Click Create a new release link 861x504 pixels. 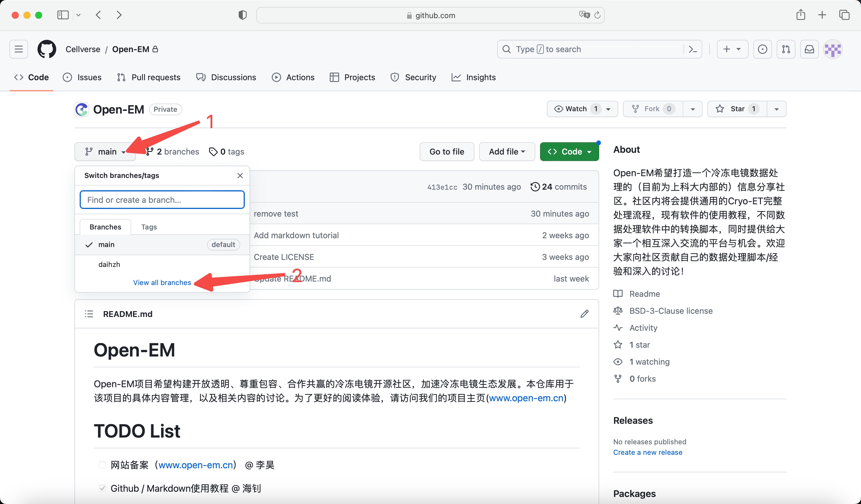click(648, 452)
